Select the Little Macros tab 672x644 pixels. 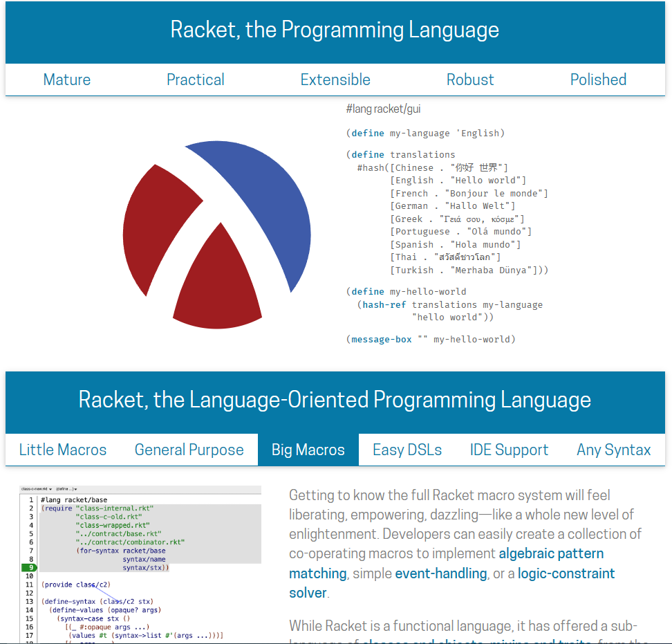pyautogui.click(x=62, y=450)
